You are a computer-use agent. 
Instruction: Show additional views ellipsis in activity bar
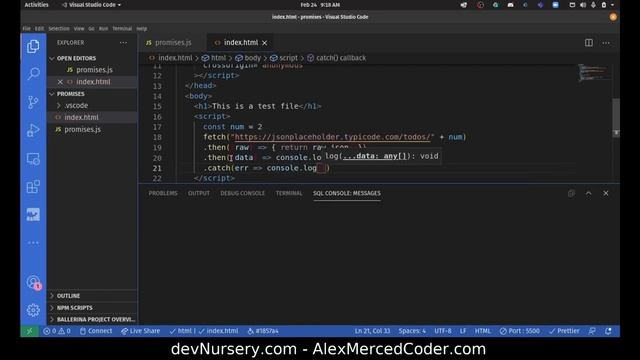33,243
